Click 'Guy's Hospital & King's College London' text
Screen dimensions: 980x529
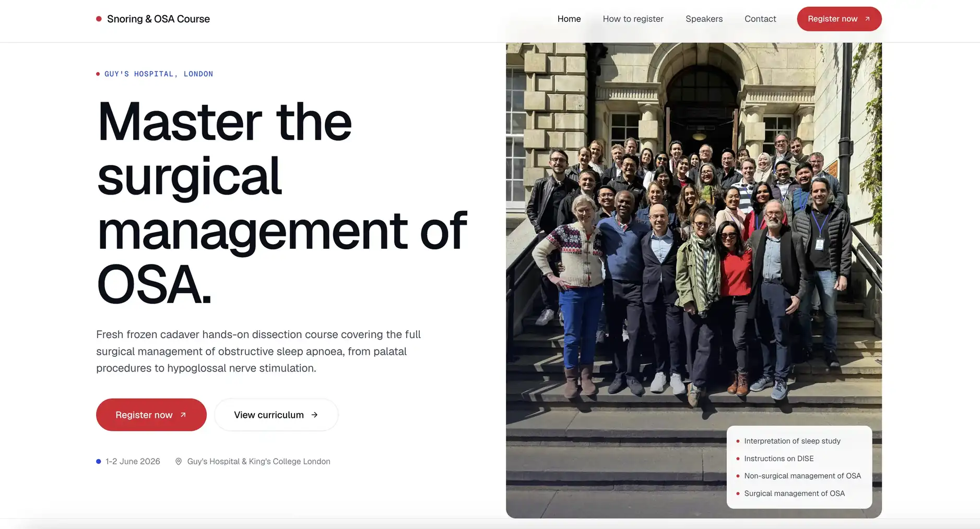click(258, 461)
